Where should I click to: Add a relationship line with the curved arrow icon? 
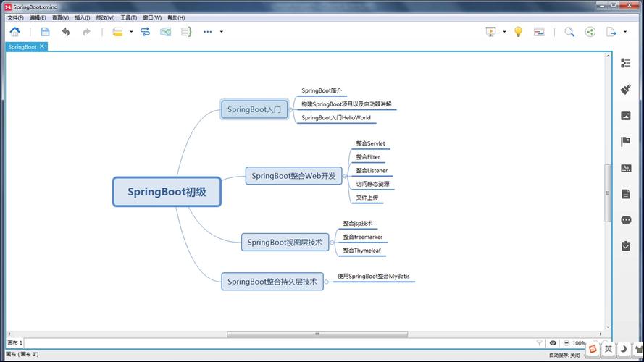coord(145,32)
